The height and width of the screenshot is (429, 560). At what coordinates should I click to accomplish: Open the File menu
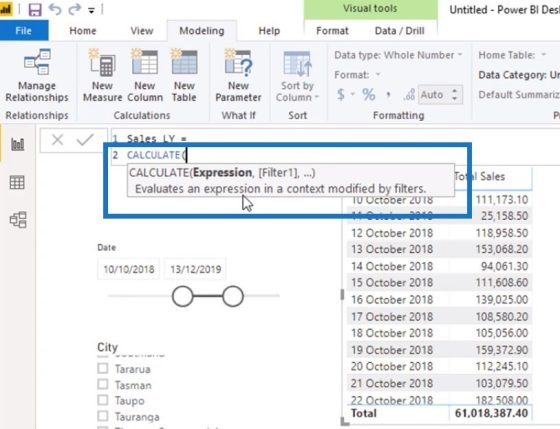click(24, 31)
